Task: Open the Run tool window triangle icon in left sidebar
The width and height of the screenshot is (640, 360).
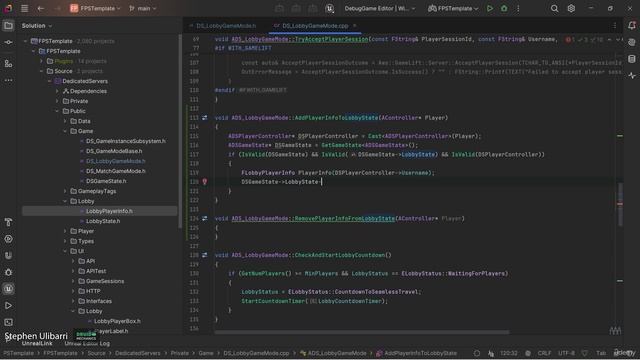Action: pyautogui.click(x=8, y=305)
